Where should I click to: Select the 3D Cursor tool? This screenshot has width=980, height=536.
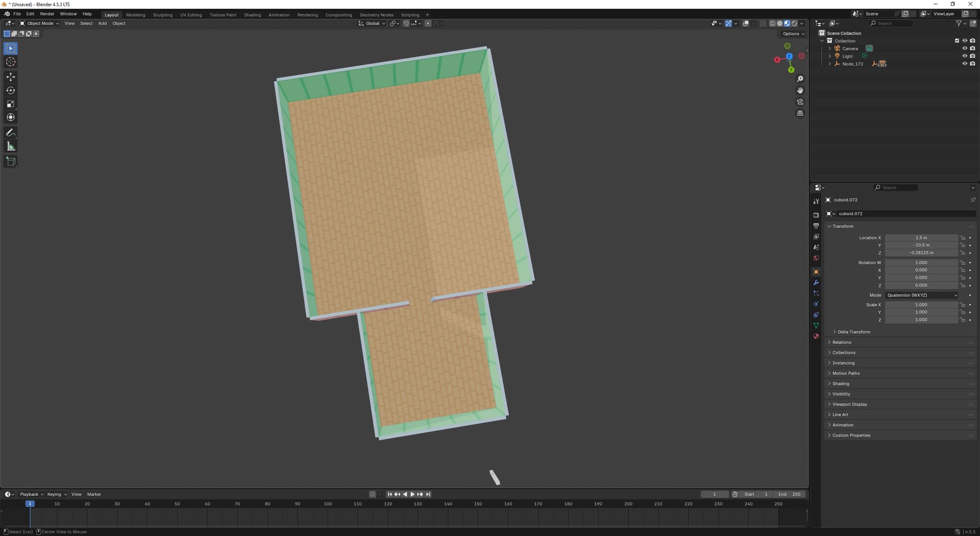click(x=11, y=62)
